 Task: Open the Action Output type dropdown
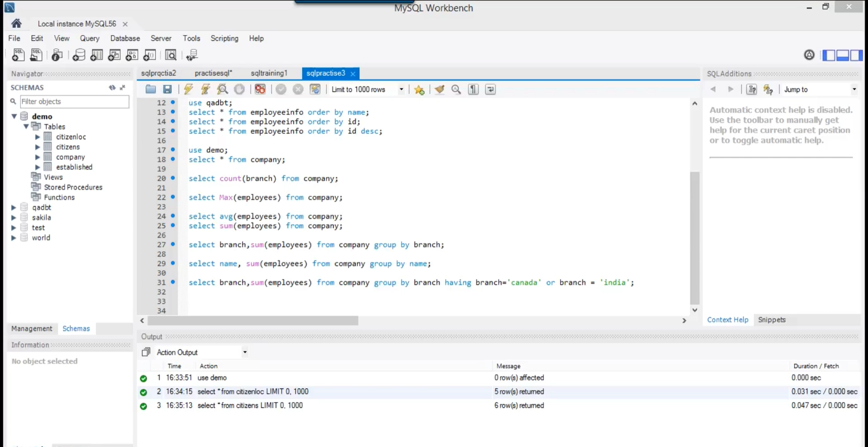(x=245, y=352)
